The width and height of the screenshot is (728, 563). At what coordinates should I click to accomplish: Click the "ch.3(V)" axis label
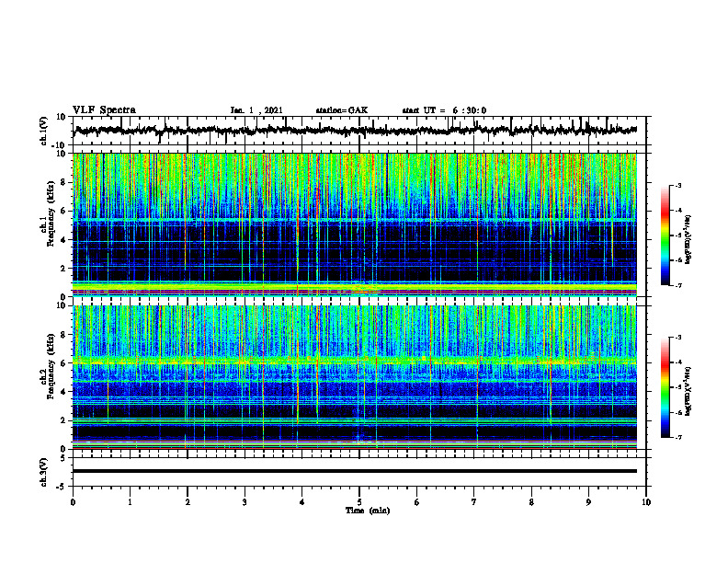(44, 473)
